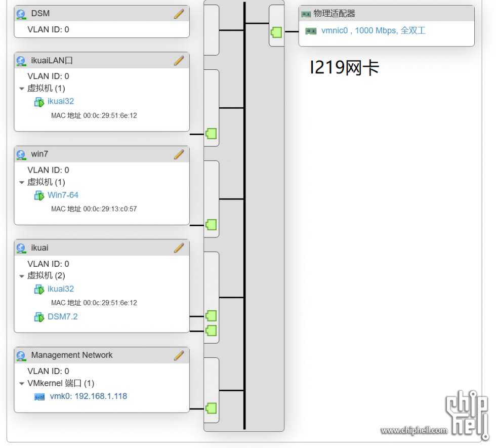Click VM icon beside ikuai32 in ikuaiLAN口
Screen dimensions: 496x448
[x=39, y=102]
